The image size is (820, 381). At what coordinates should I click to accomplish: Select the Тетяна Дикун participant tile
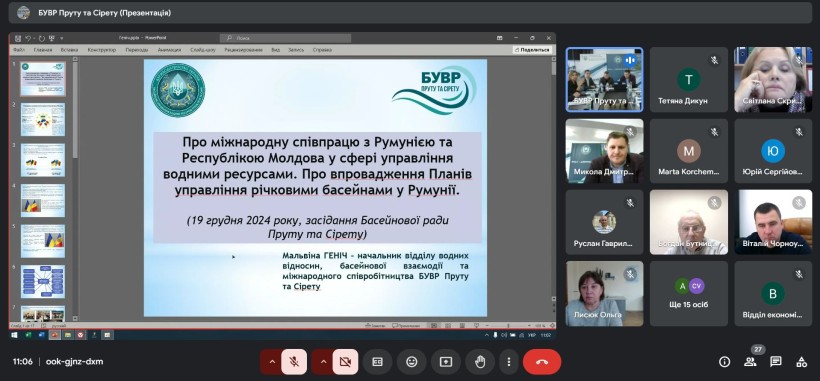(689, 79)
